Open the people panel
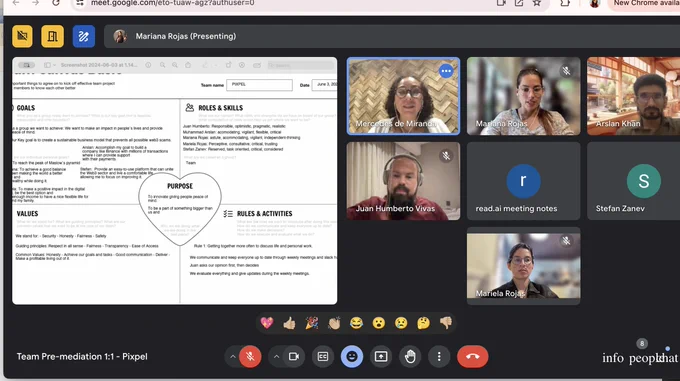Viewport: 680px width, 381px height. [644, 358]
